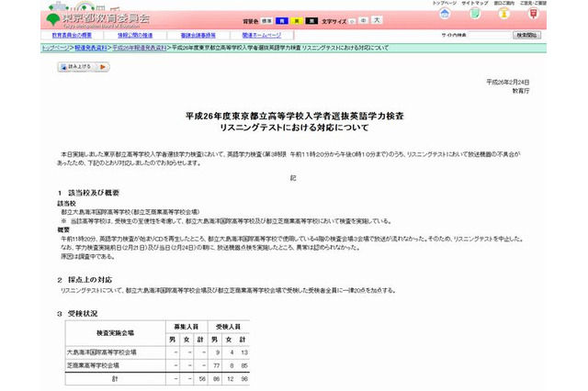Click the 教育庁 text under the date
The width and height of the screenshot is (588, 391).
click(521, 91)
